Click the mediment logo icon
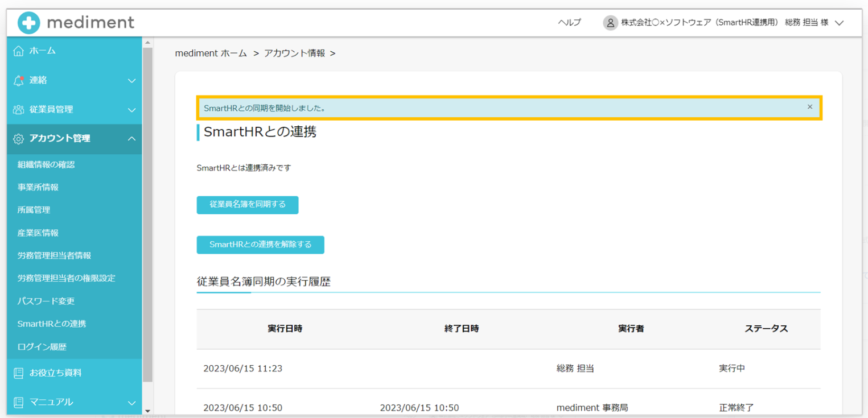868x418 pixels. pyautogui.click(x=29, y=23)
